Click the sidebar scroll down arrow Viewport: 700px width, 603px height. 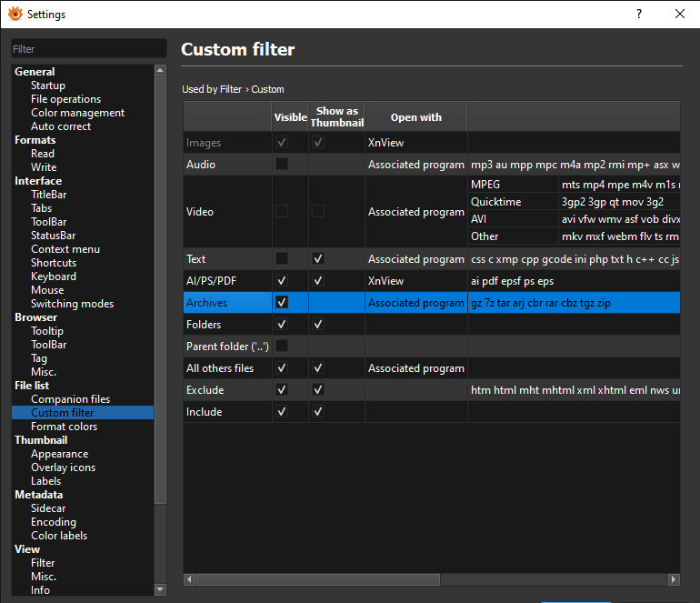[x=161, y=589]
